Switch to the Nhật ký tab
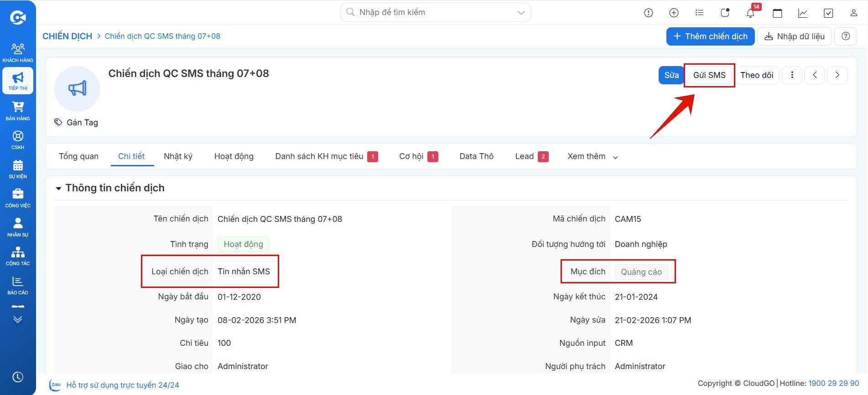The image size is (868, 395). pyautogui.click(x=178, y=156)
